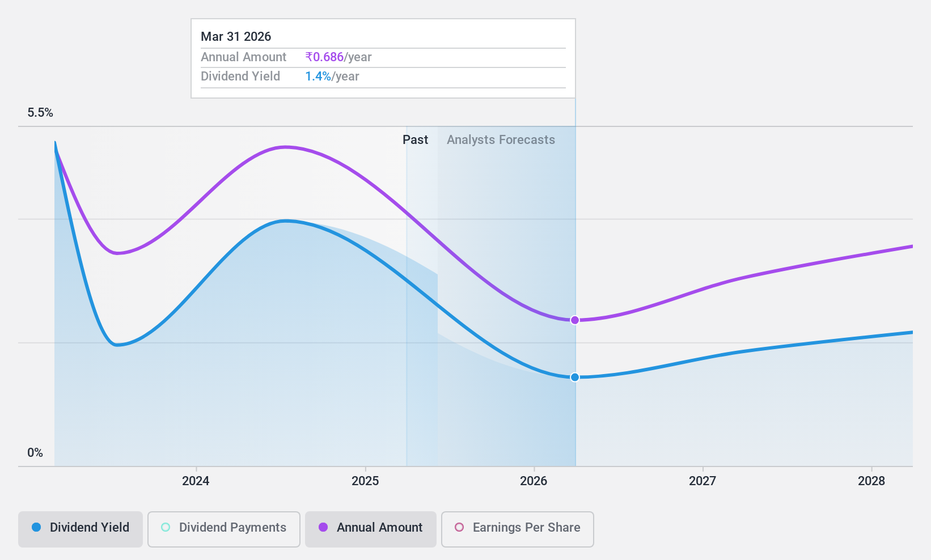The height and width of the screenshot is (560, 931).
Task: Click the 'Analysts Forecasts' label
Action: pyautogui.click(x=501, y=140)
